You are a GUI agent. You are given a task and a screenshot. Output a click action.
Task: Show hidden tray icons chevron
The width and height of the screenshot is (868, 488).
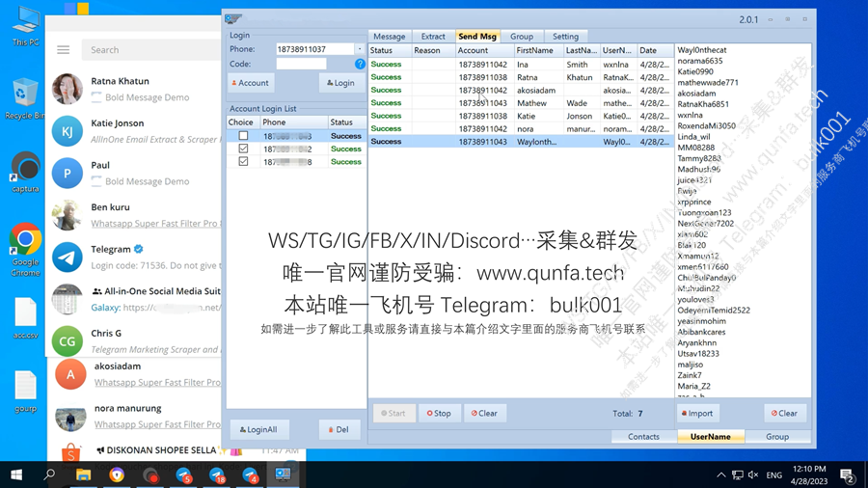coord(720,474)
